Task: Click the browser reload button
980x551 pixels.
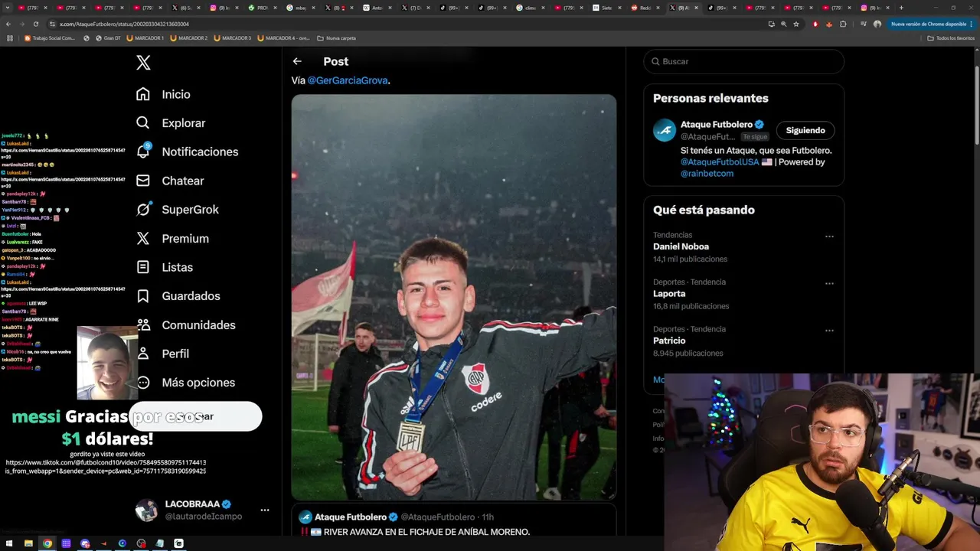Action: pos(36,24)
